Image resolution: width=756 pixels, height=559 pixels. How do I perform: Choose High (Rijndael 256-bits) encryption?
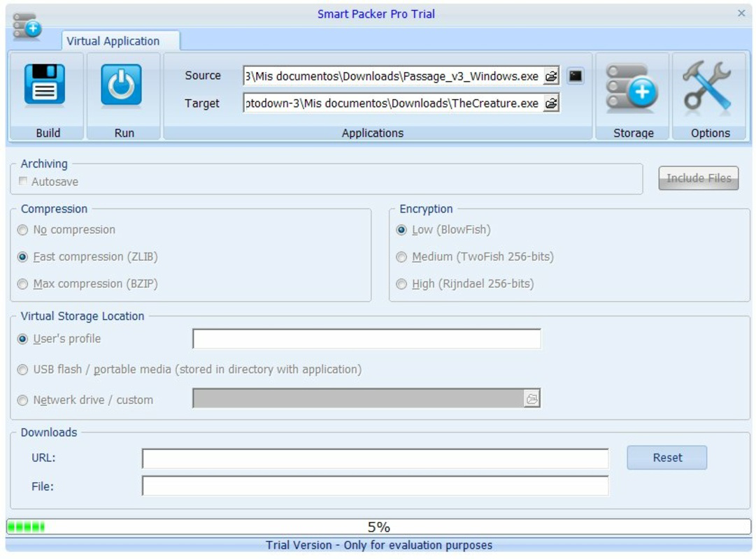[x=401, y=284]
